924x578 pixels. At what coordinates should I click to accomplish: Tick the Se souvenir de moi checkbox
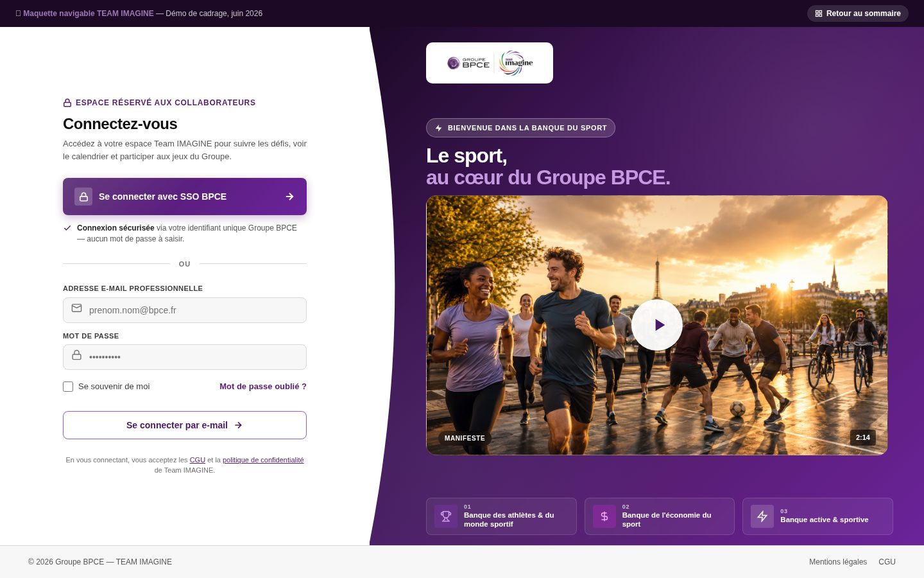click(x=68, y=387)
